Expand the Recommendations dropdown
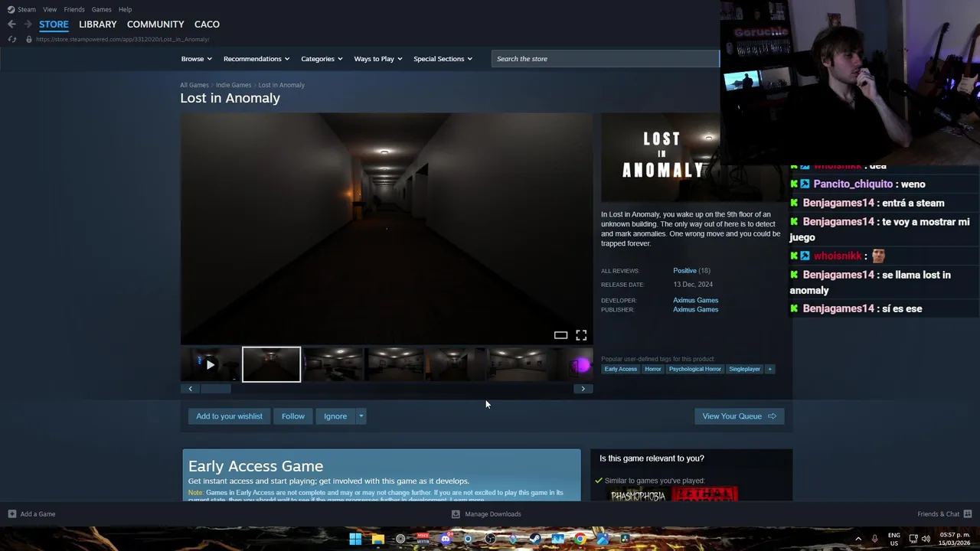980x551 pixels. (x=256, y=59)
